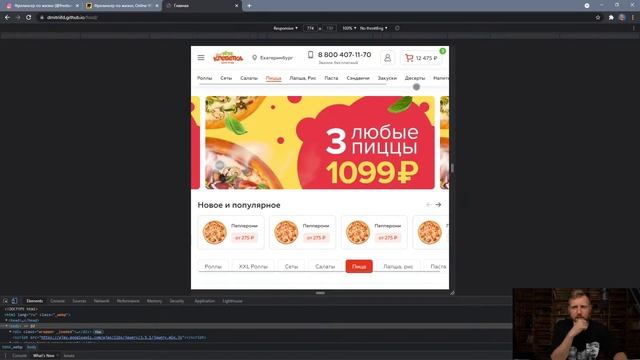Image resolution: width=640 pixels, height=360 pixels.
Task: Switch to the first browser tab
Action: pos(42,6)
